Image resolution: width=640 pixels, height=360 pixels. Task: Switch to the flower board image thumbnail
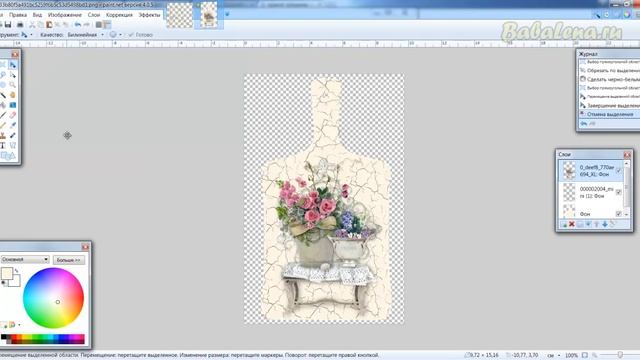[209, 15]
